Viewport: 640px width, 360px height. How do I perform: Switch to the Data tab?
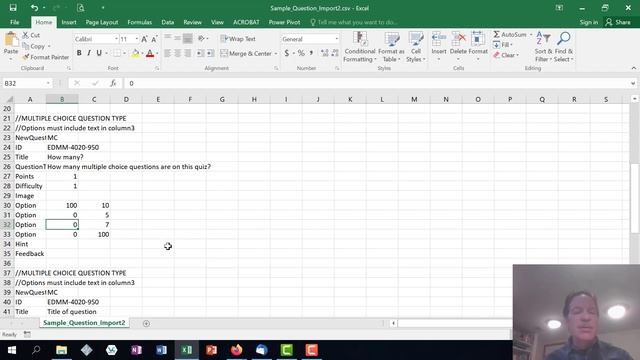168,22
